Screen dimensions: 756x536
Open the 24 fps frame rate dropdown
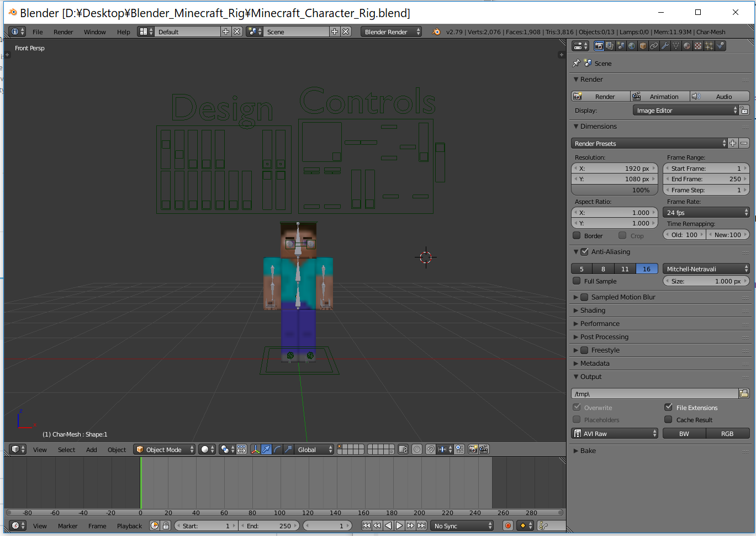click(706, 212)
